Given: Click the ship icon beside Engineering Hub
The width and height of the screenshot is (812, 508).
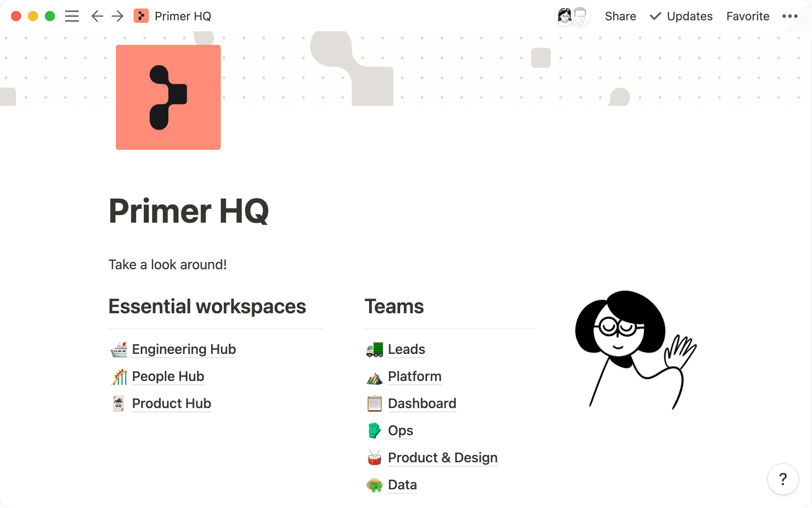Looking at the screenshot, I should pos(119,350).
